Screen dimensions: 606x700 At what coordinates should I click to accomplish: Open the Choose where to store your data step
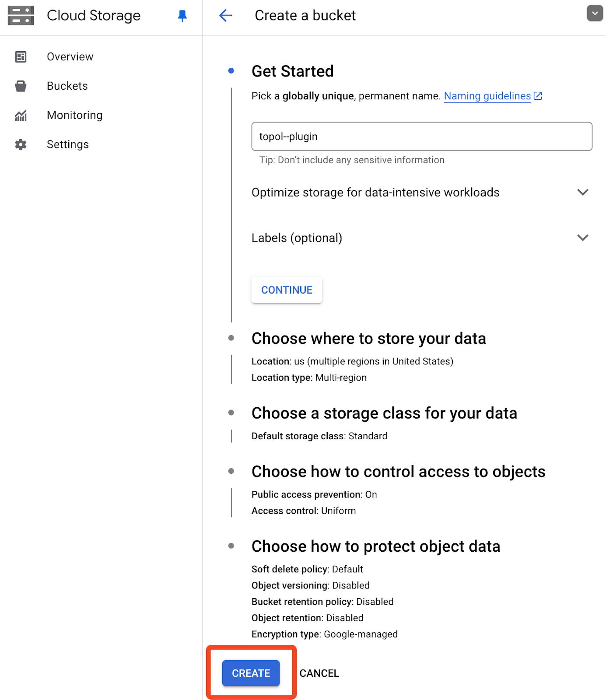pos(368,339)
